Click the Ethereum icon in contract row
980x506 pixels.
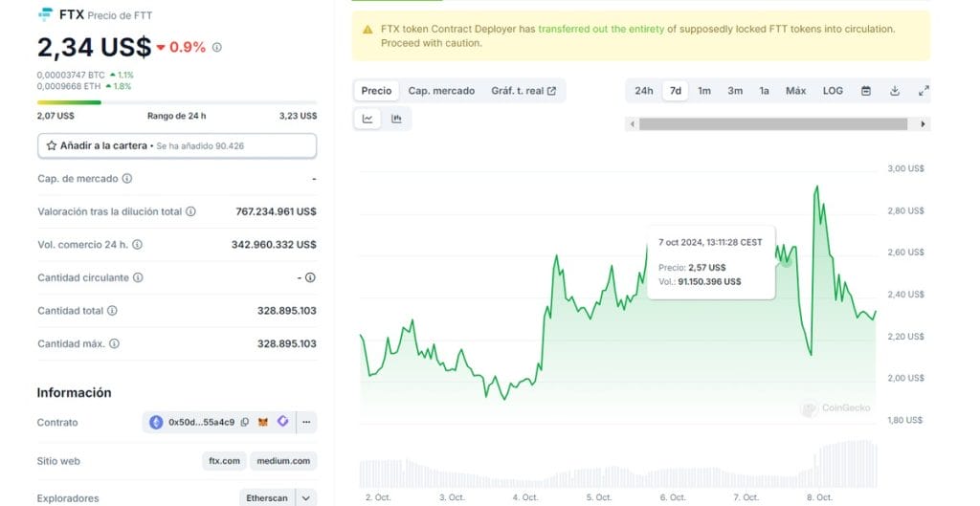156,422
